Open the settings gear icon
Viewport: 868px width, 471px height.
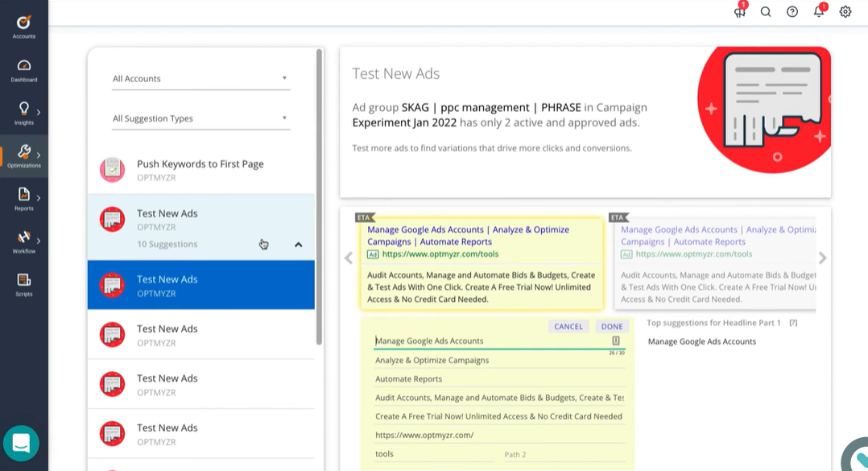pyautogui.click(x=845, y=11)
